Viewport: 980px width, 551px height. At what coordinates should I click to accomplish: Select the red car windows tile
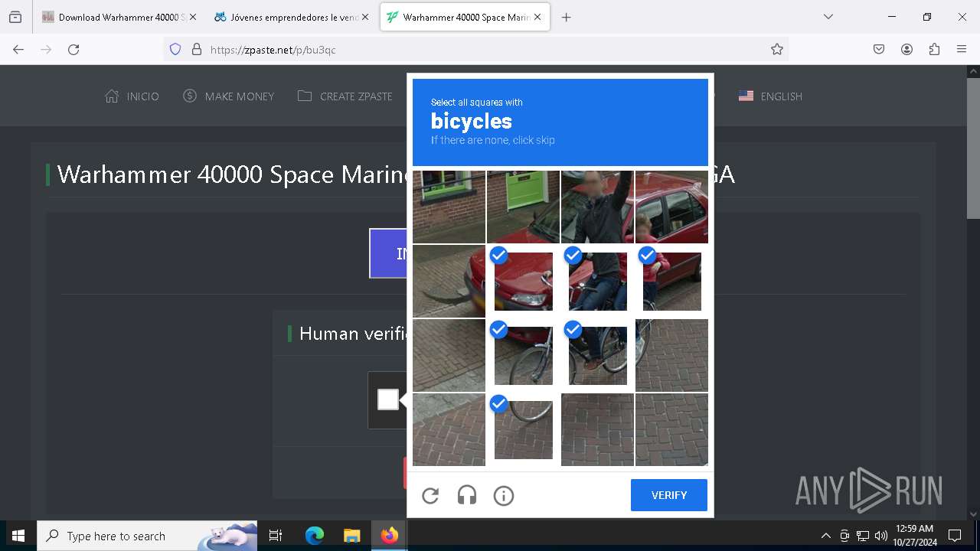tap(672, 207)
